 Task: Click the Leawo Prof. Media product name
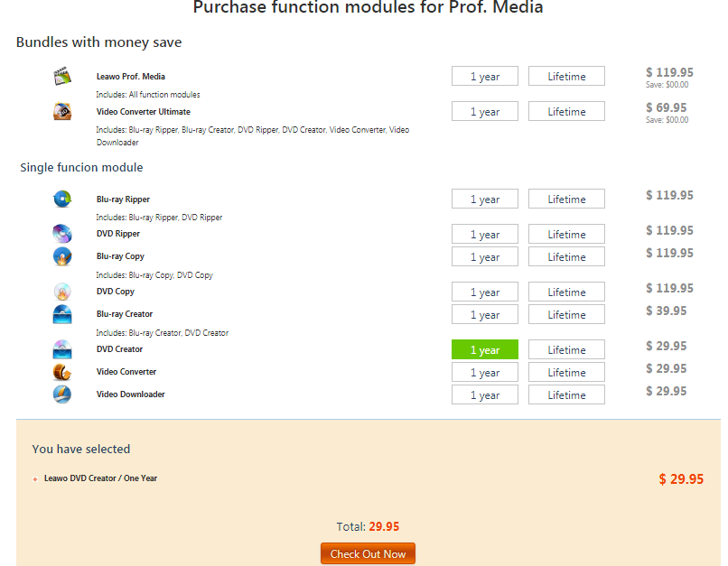130,77
